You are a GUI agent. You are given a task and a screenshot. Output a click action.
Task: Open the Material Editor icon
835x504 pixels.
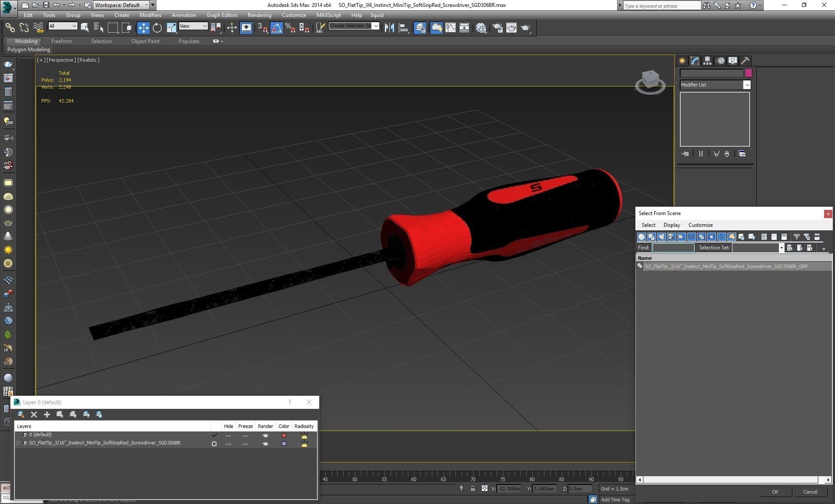tap(481, 28)
